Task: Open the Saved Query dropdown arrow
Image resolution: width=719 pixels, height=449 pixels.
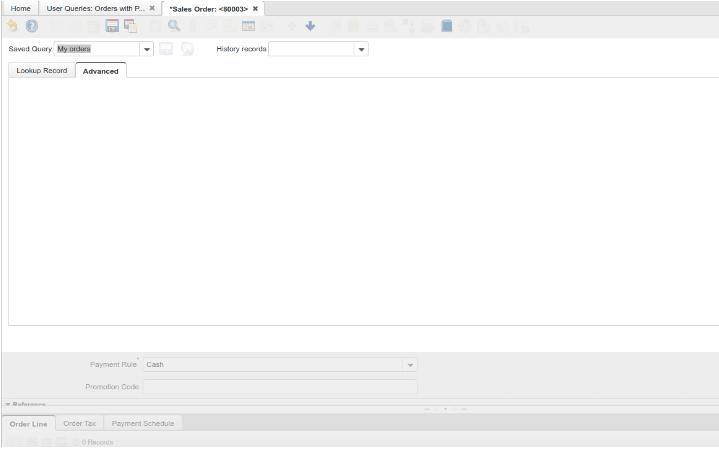Action: click(x=147, y=49)
